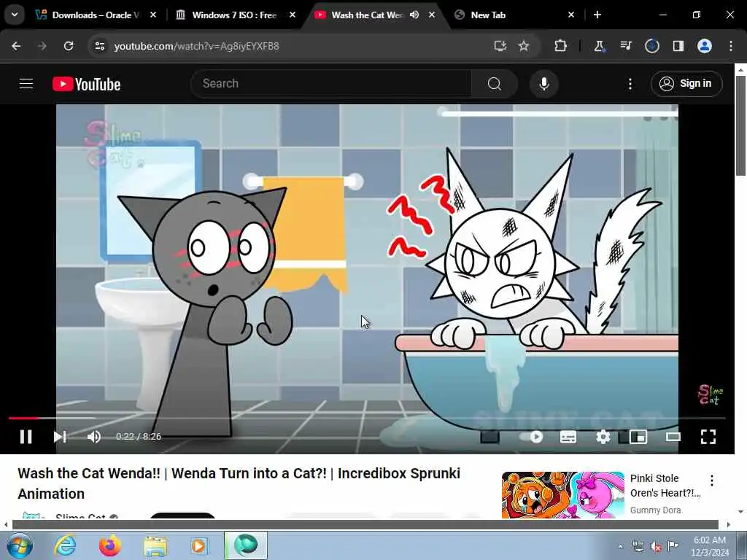Close the Downloads – Oracle tab
This screenshot has width=747, height=560.
pos(153,15)
